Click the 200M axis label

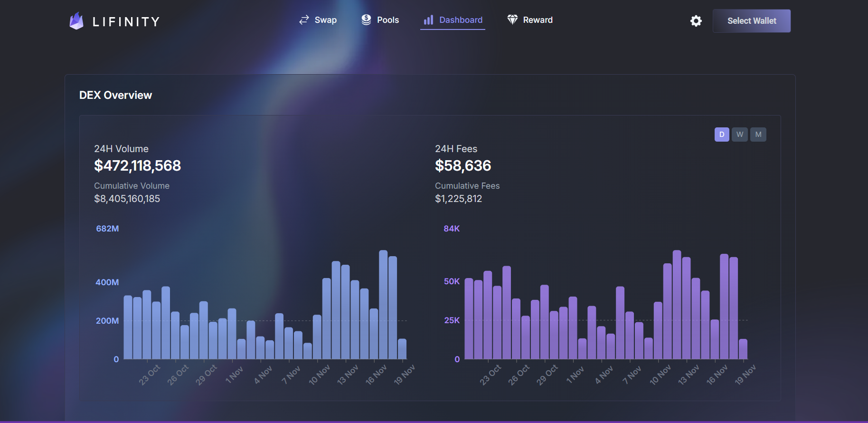click(107, 321)
